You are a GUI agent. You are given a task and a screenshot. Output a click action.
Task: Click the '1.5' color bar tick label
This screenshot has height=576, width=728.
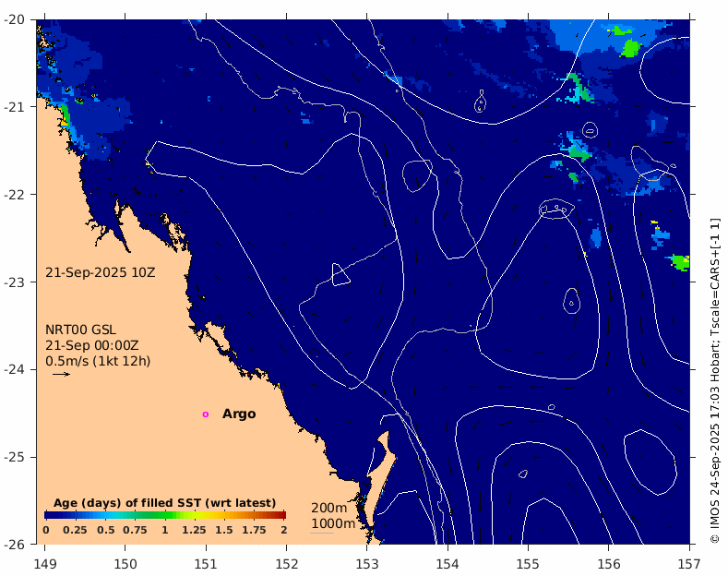224,530
